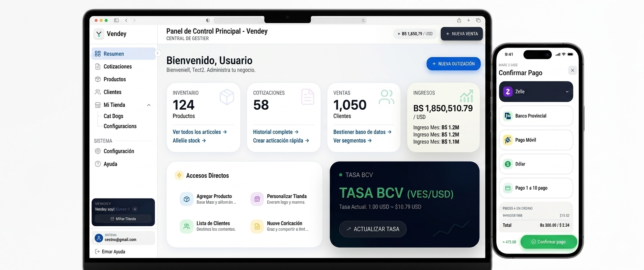
Task: Click Emar Ayuda logout icon
Action: (x=97, y=252)
